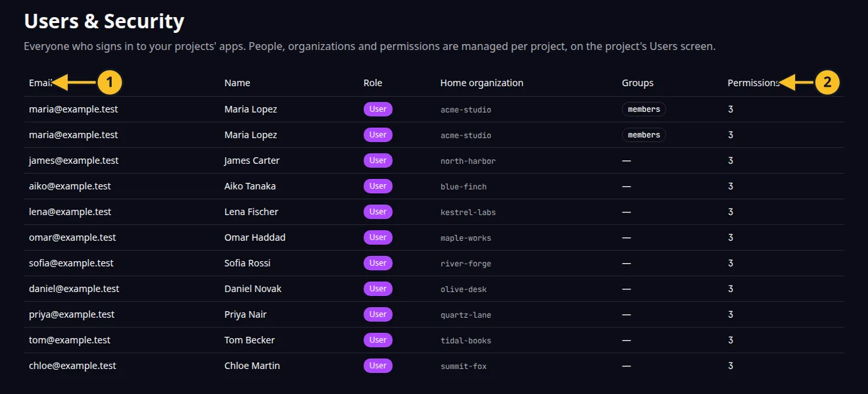Click the members group tag in first row

coord(644,109)
